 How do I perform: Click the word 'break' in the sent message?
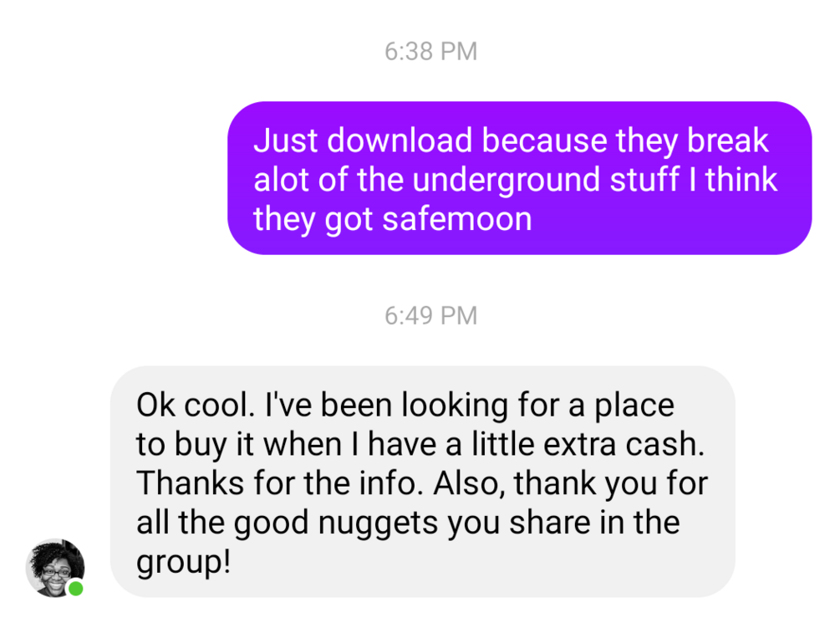pyautogui.click(x=727, y=140)
